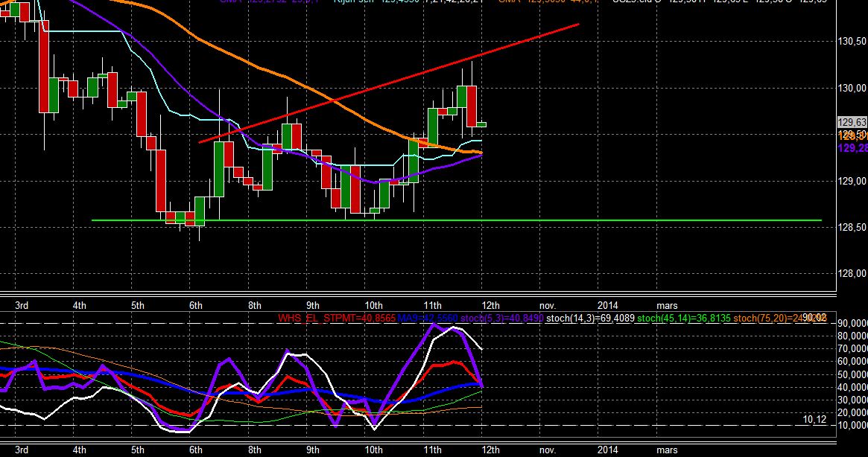Click the 10,12 threshold label in indicator panel
868x457 pixels.
(814, 419)
